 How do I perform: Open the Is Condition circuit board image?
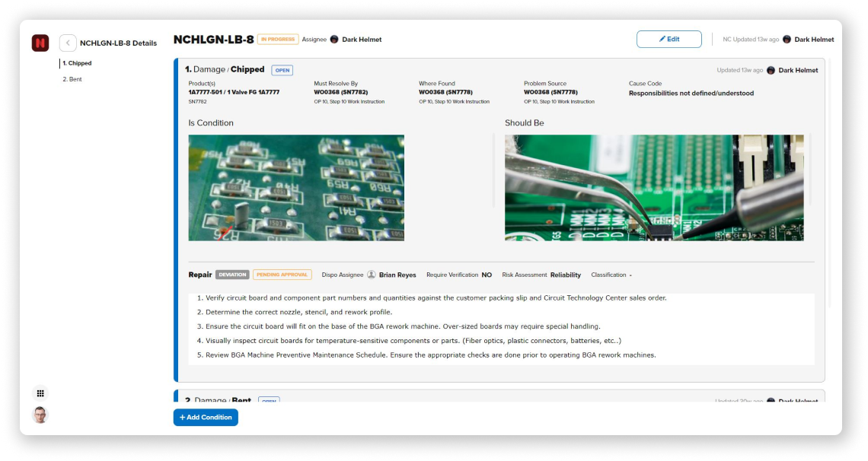tap(296, 188)
